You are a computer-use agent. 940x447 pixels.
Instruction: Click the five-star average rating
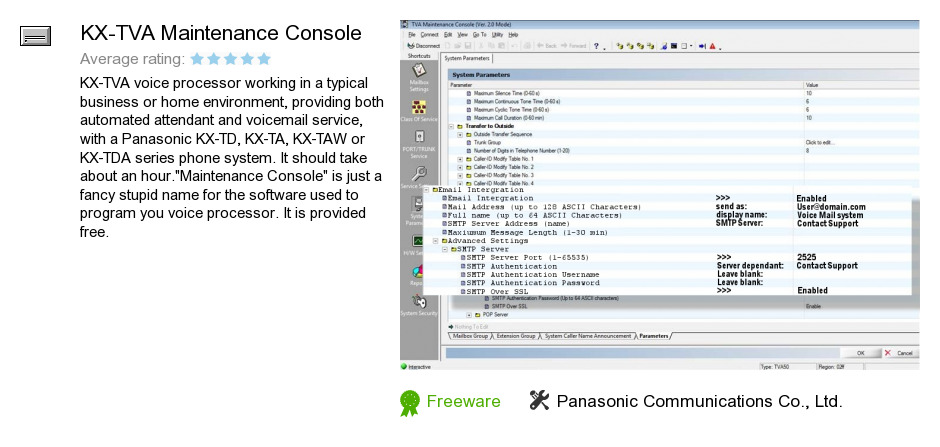(x=231, y=59)
